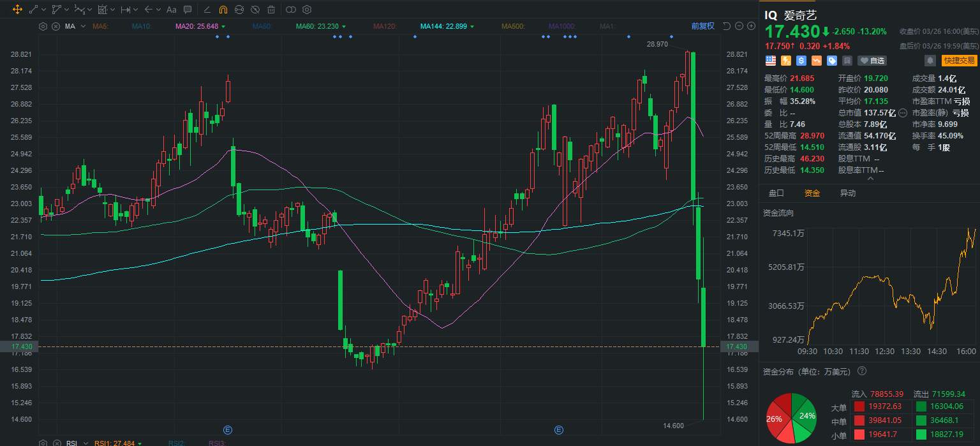Select the Aa text annotation tool
The image size is (980, 446).
coord(171,10)
